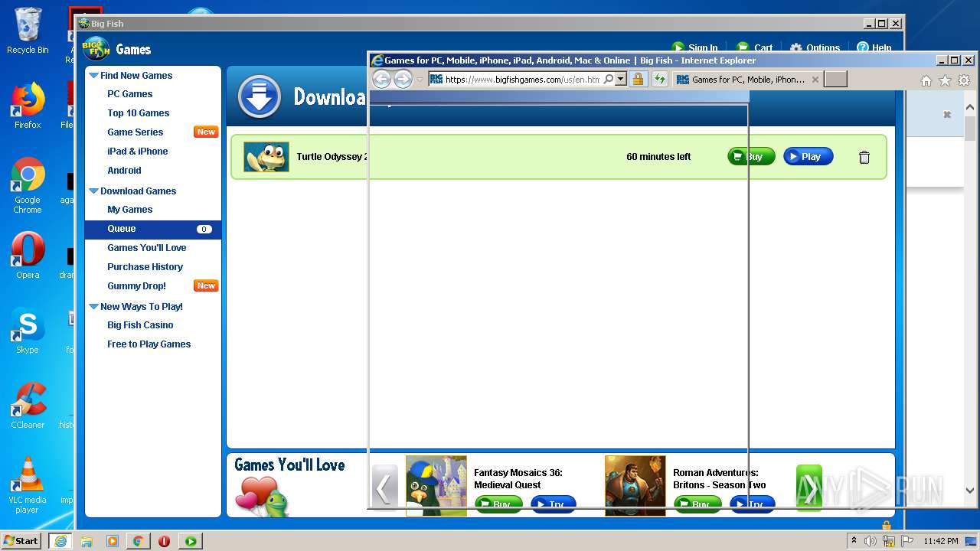Click the large Downloads arrow icon
Viewport: 980px width, 551px height.
[x=260, y=97]
